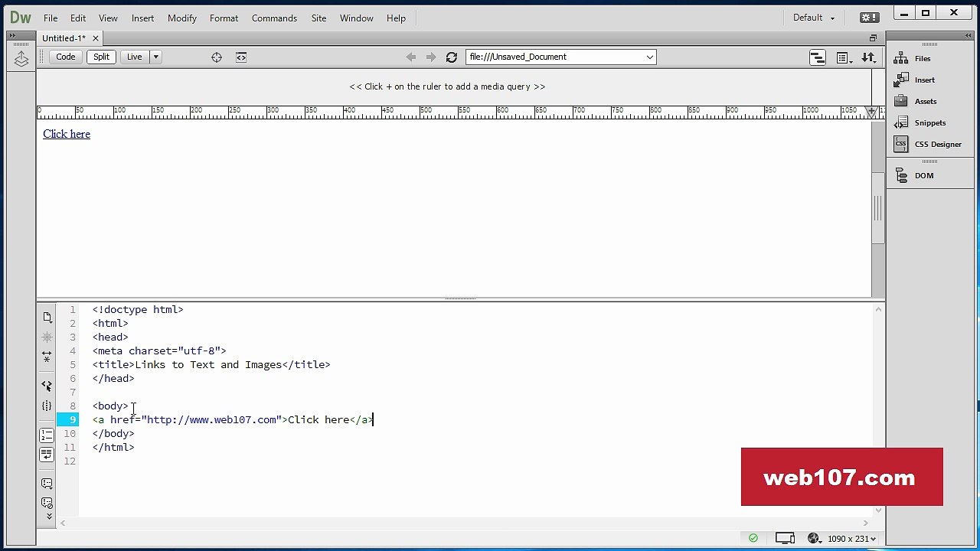
Task: Open the Preview in Browser globe icon
Action: (814, 538)
